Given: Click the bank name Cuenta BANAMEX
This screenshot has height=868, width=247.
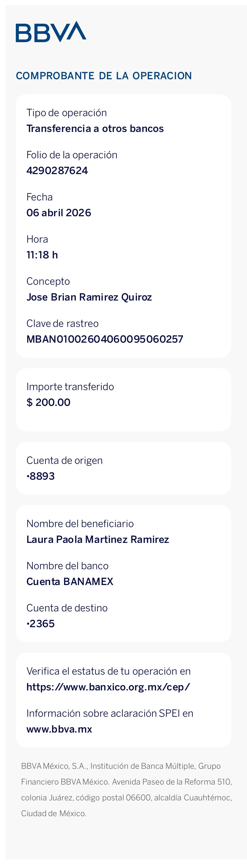Looking at the screenshot, I should [70, 581].
